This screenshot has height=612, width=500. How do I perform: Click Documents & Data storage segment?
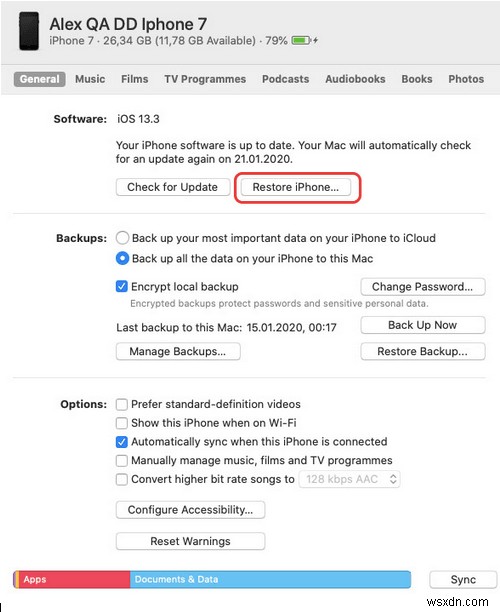[270, 579]
